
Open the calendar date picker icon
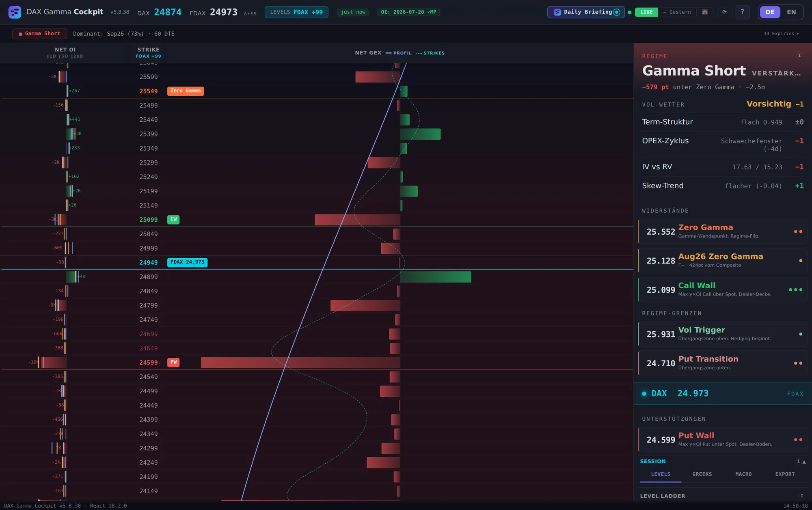(x=705, y=12)
